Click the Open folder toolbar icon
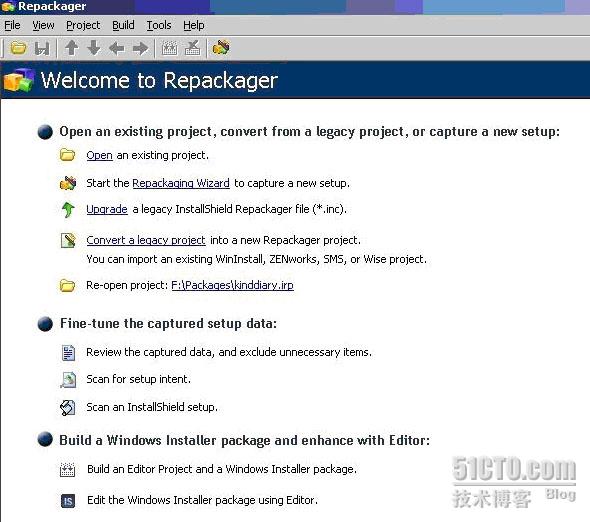 click(18, 48)
